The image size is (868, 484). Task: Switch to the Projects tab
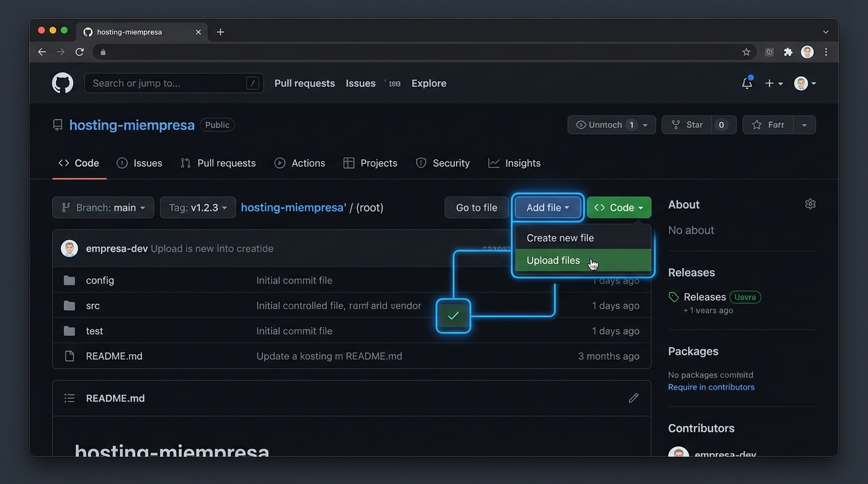pos(370,163)
